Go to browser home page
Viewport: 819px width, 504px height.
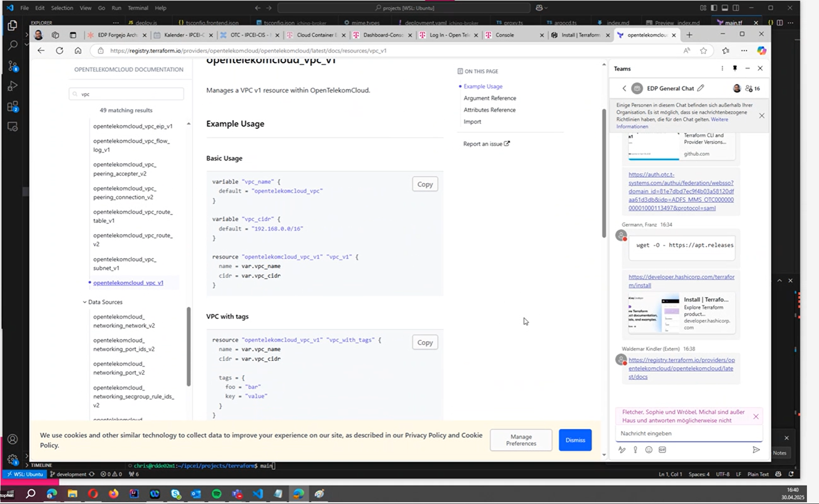(x=78, y=50)
